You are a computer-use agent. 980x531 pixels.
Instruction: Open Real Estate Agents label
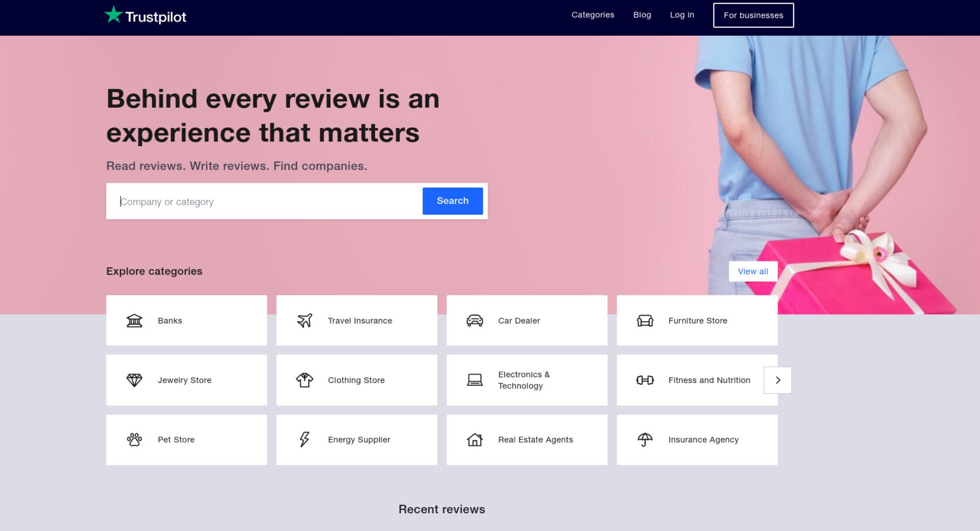tap(535, 440)
